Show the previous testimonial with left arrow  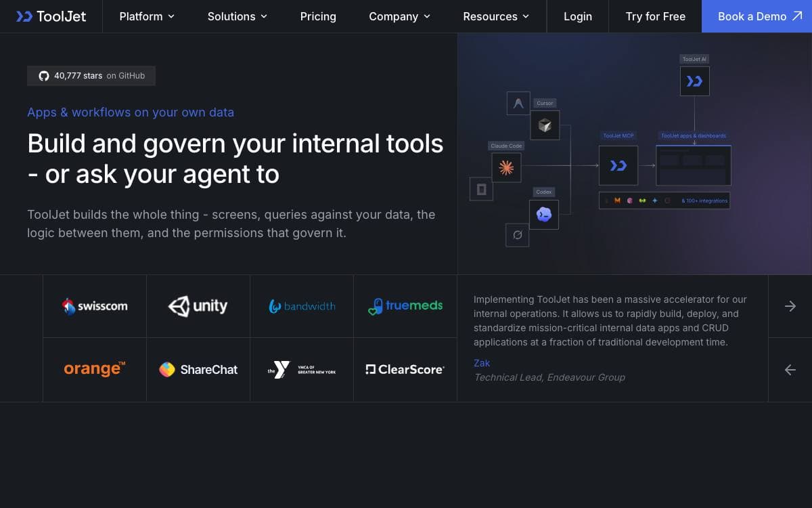(790, 370)
